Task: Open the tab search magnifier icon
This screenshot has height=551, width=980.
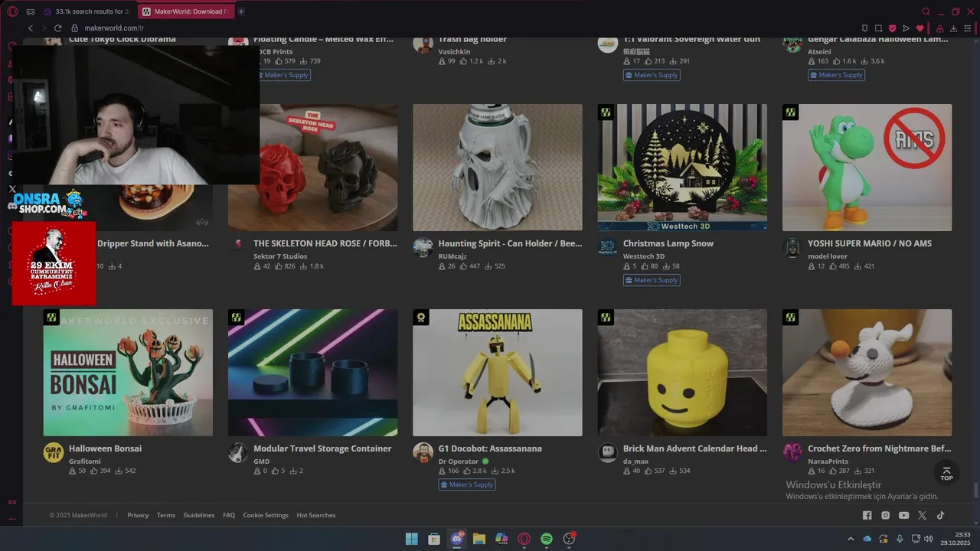Action: 926,11
